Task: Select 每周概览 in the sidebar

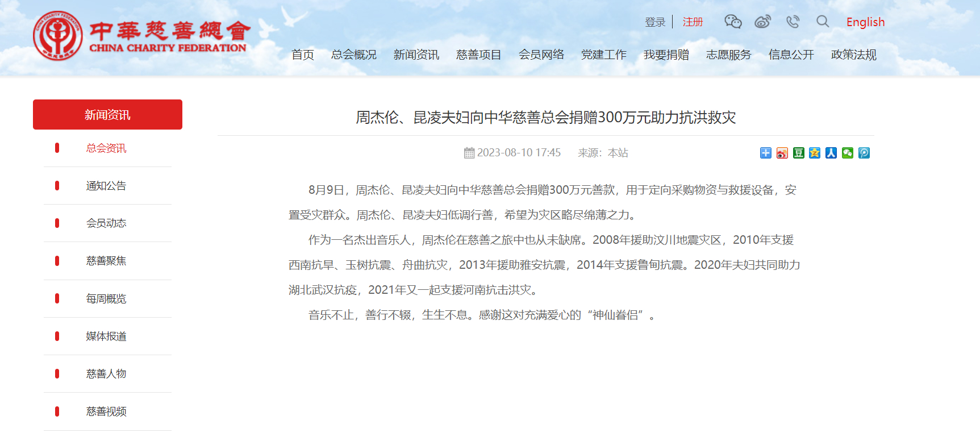Action: (x=106, y=299)
